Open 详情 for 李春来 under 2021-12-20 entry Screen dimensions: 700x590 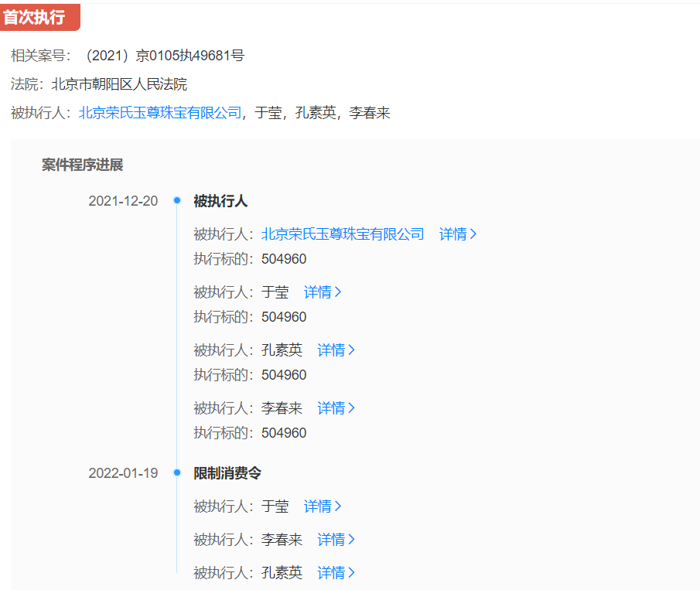(x=336, y=408)
